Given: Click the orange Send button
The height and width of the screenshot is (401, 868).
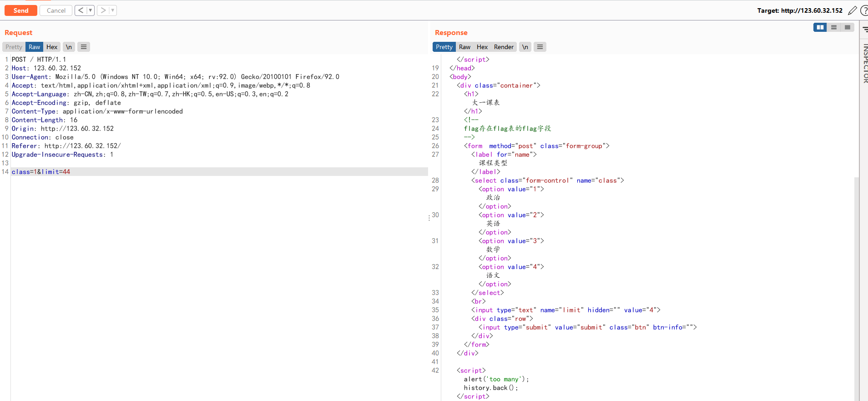Looking at the screenshot, I should (21, 10).
